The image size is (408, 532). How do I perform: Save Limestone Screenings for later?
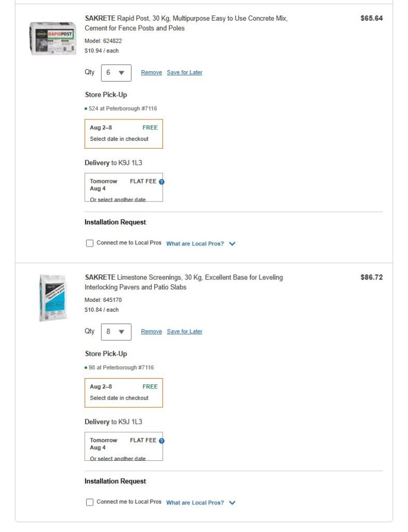click(184, 331)
